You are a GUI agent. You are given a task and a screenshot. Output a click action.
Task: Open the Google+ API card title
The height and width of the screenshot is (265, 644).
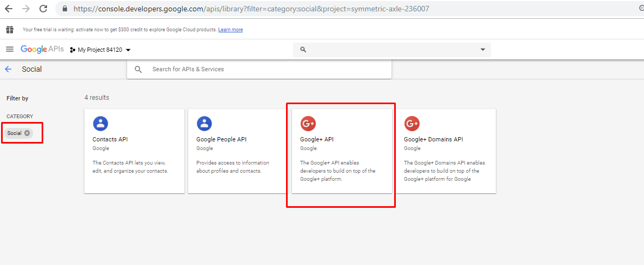[x=317, y=139]
